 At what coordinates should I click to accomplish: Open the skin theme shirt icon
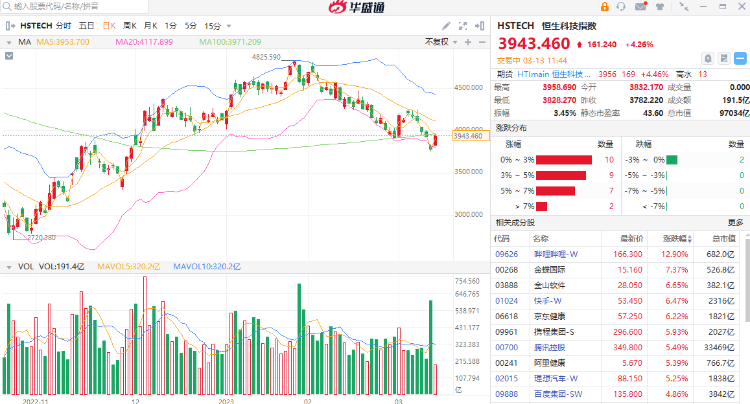click(661, 7)
